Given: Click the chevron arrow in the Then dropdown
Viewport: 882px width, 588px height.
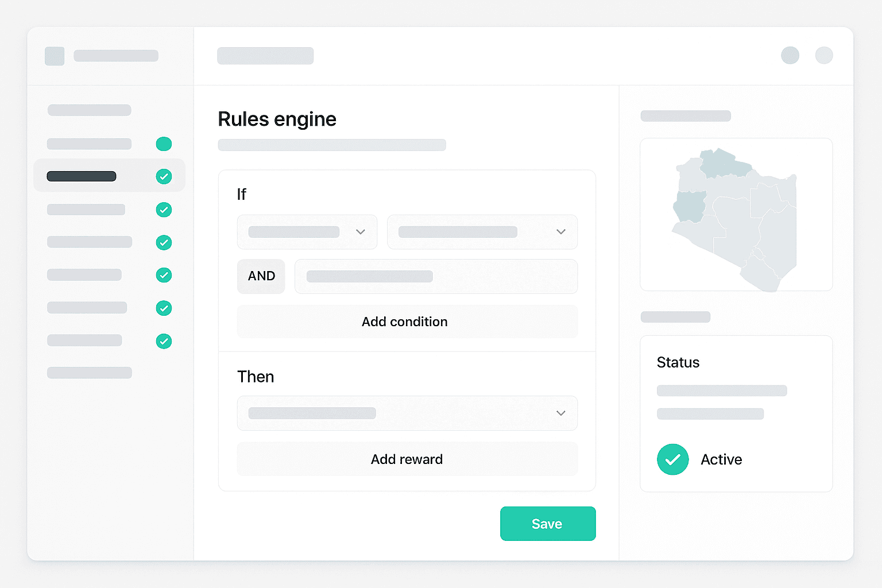Looking at the screenshot, I should click(x=561, y=413).
